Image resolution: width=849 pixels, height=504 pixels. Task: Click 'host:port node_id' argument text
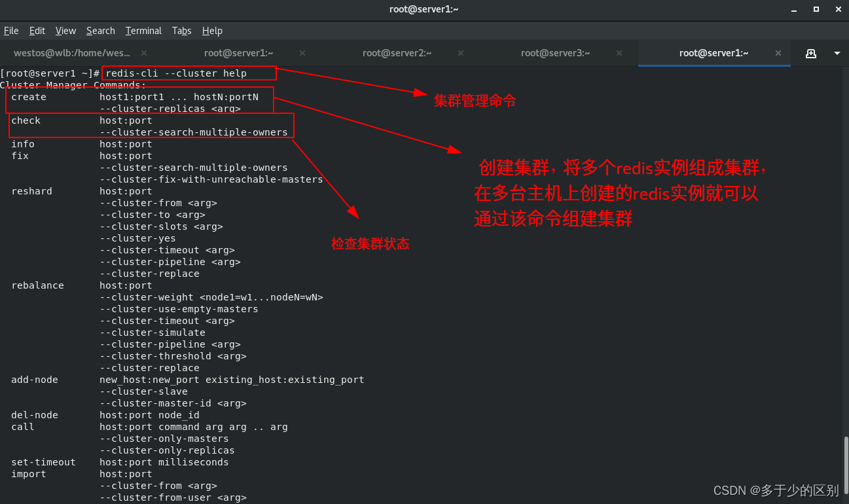[150, 415]
